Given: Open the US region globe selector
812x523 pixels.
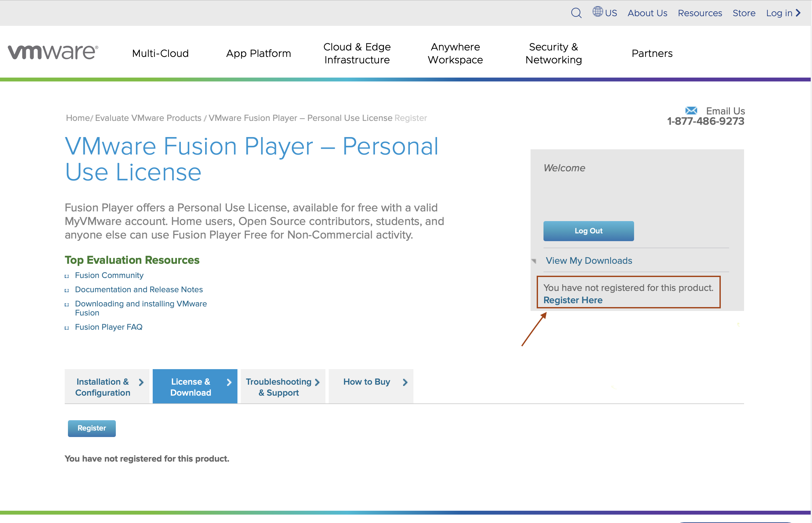Looking at the screenshot, I should click(x=598, y=12).
